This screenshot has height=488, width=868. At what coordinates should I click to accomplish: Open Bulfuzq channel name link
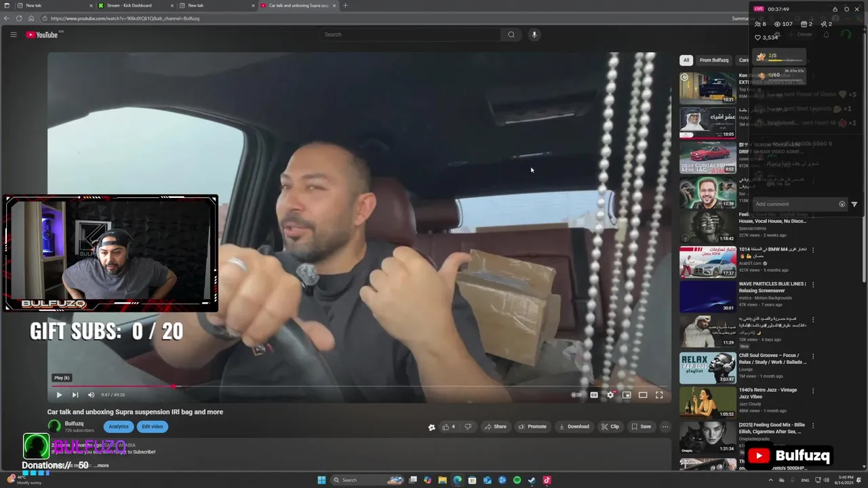[74, 424]
